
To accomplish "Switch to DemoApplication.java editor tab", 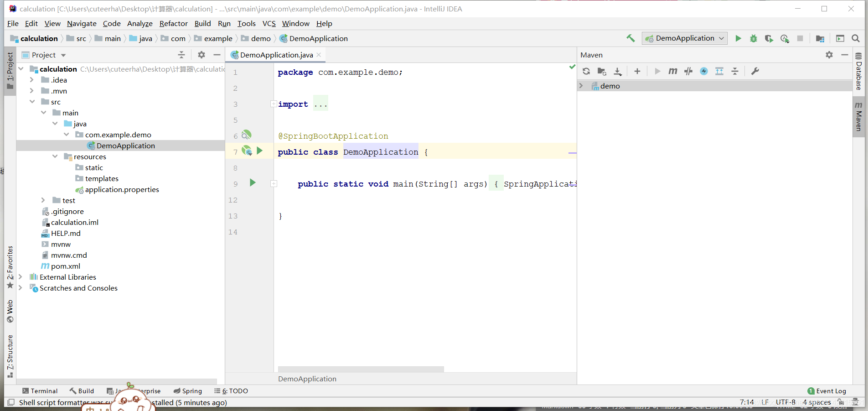I will (x=276, y=55).
